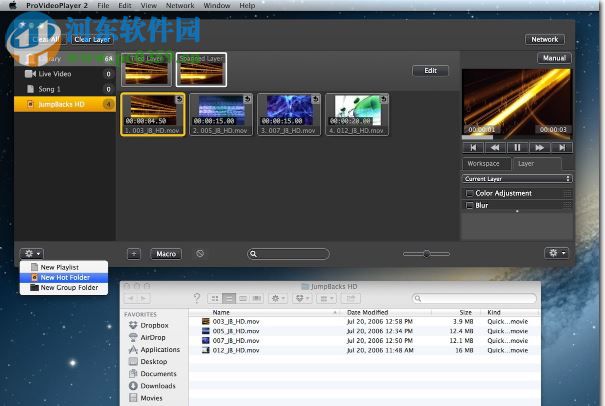Open the Window menu
605x406 pixels.
click(x=217, y=5)
